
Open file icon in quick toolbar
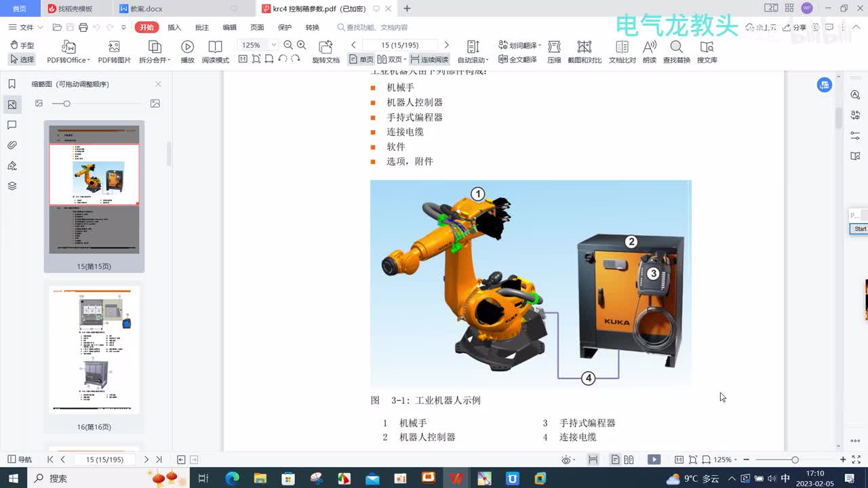[x=57, y=27]
